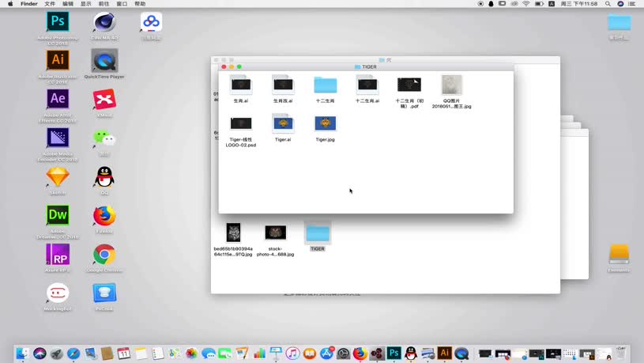
Task: Open the Adobe Illustrator desktop icon
Action: (58, 60)
